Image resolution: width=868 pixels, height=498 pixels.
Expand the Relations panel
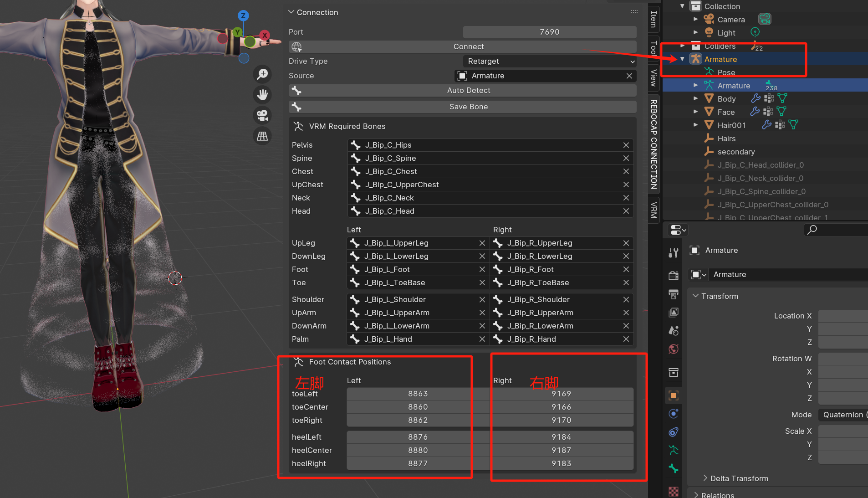(695, 495)
